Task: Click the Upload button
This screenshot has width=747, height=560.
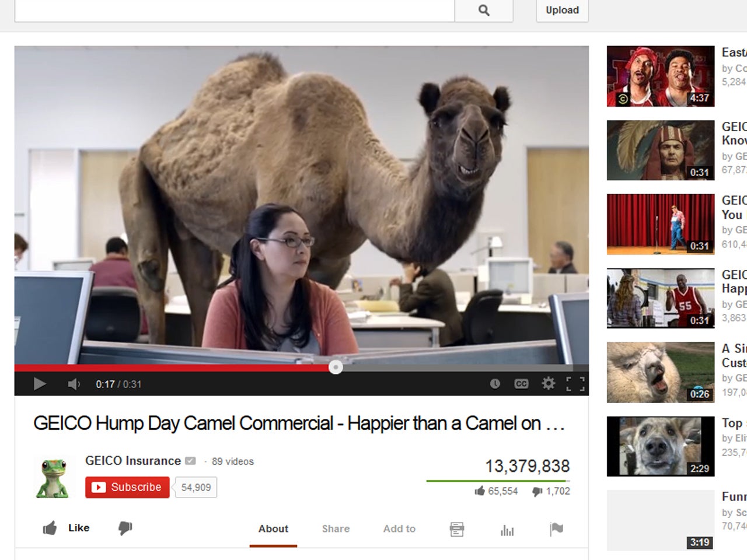Action: [x=562, y=10]
